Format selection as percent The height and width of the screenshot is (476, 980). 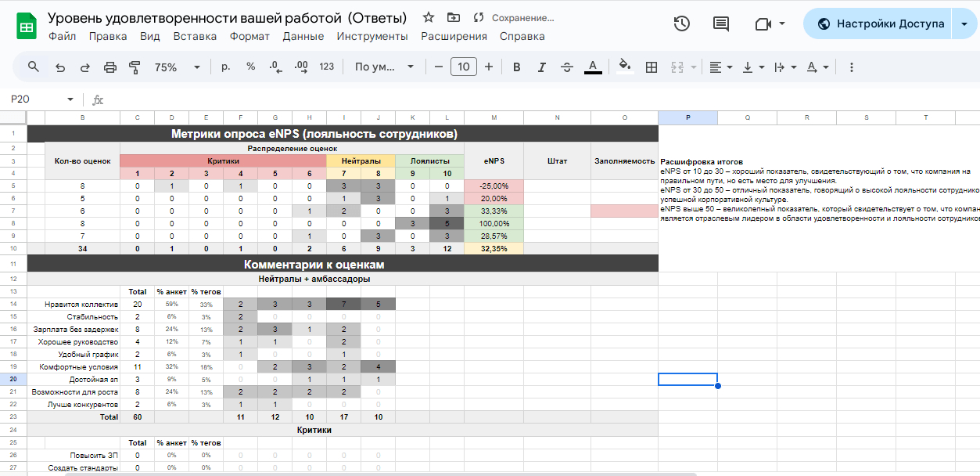point(251,67)
